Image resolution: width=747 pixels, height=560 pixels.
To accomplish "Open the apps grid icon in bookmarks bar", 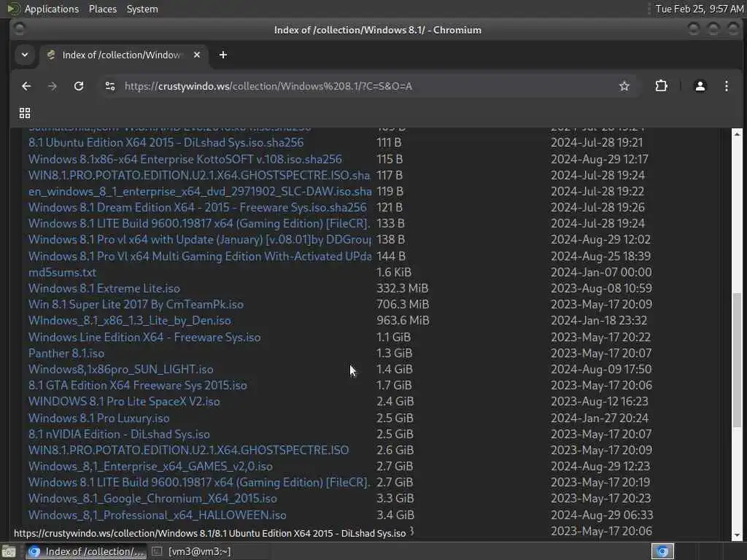I will pos(24,113).
